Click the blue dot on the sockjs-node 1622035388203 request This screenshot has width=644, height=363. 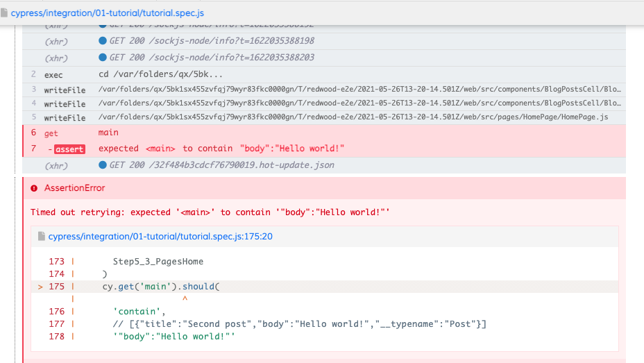tap(103, 57)
